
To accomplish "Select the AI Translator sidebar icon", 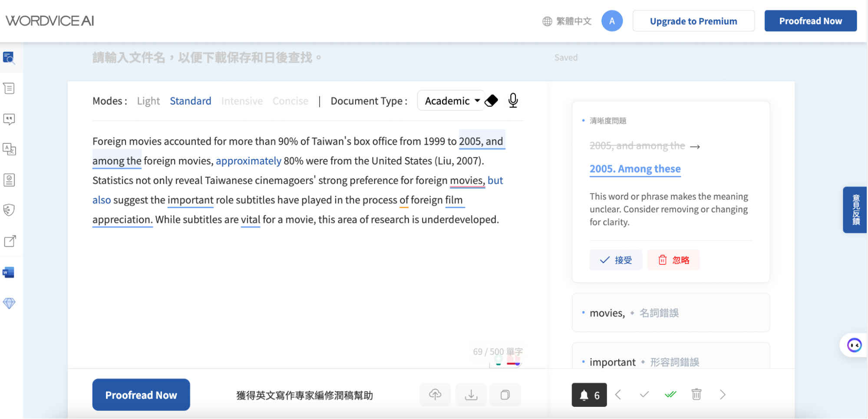I will (10, 150).
